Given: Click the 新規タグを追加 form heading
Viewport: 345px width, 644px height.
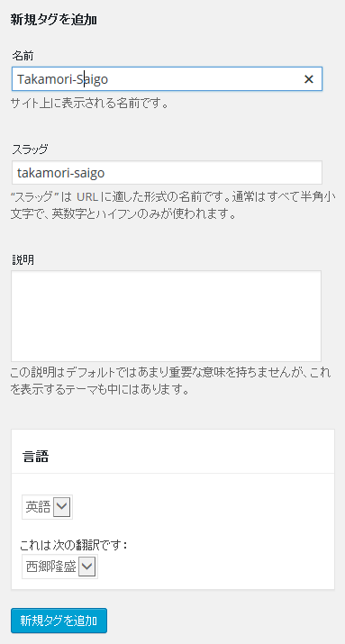Looking at the screenshot, I should tap(53, 20).
